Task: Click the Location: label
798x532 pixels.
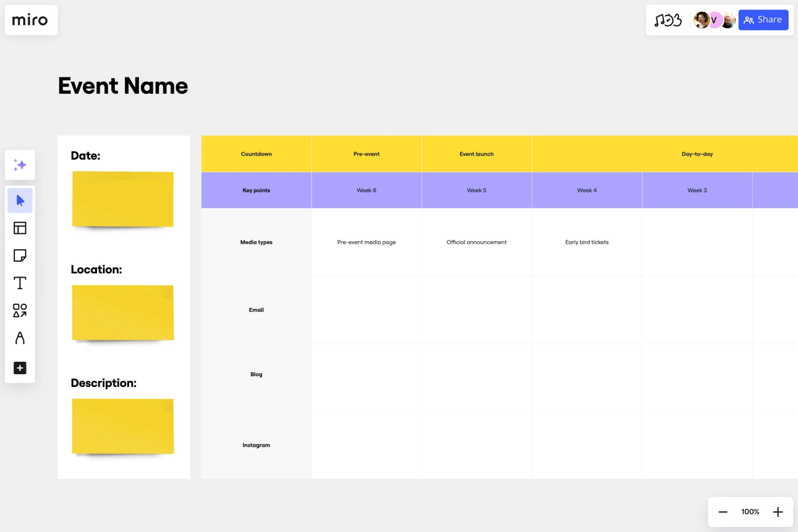Action: [96, 269]
